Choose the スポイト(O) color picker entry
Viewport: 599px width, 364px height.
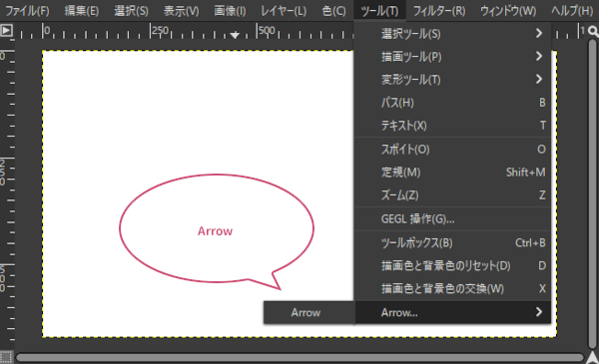point(452,150)
